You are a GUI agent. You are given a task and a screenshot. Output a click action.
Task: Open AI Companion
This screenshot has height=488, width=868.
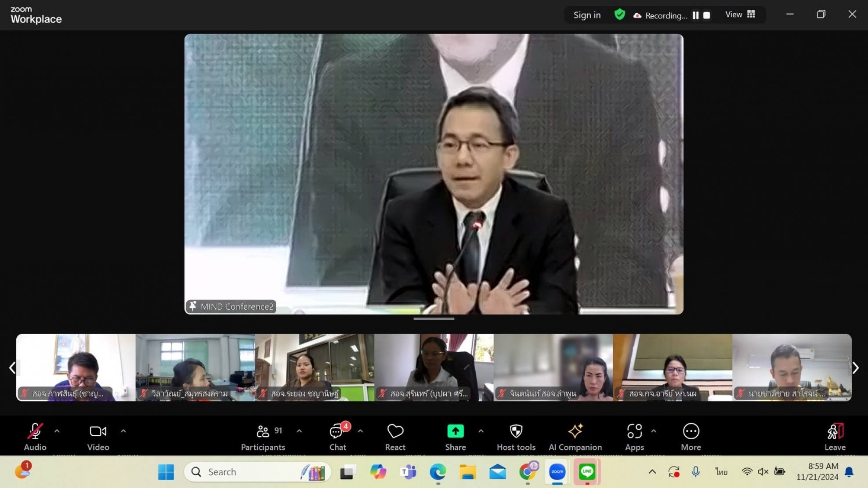[575, 437]
